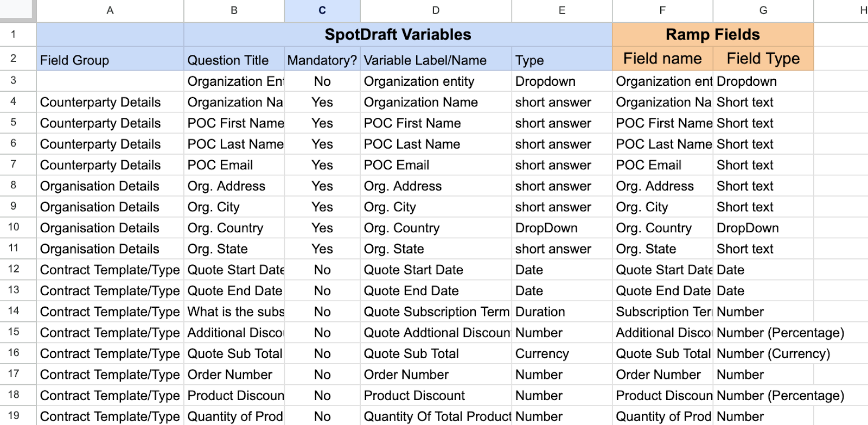
Task: Click the Mandatory? header cell
Action: pyautogui.click(x=322, y=60)
